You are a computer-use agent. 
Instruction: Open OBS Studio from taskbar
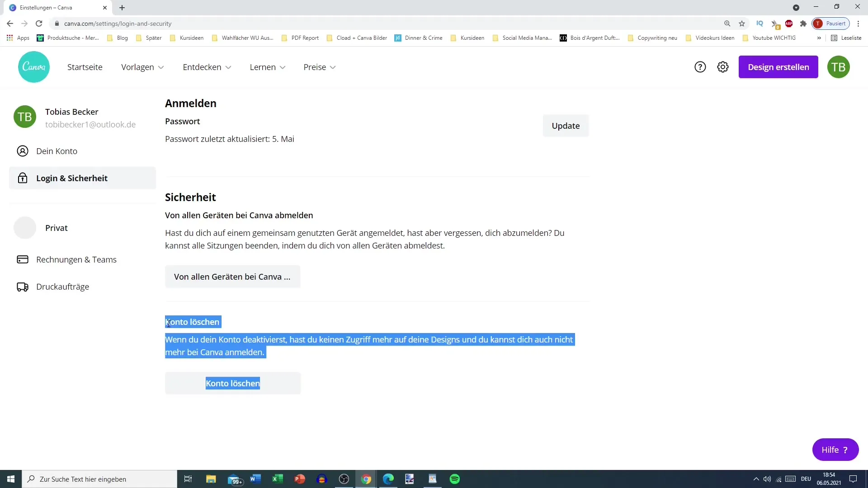[x=344, y=479]
